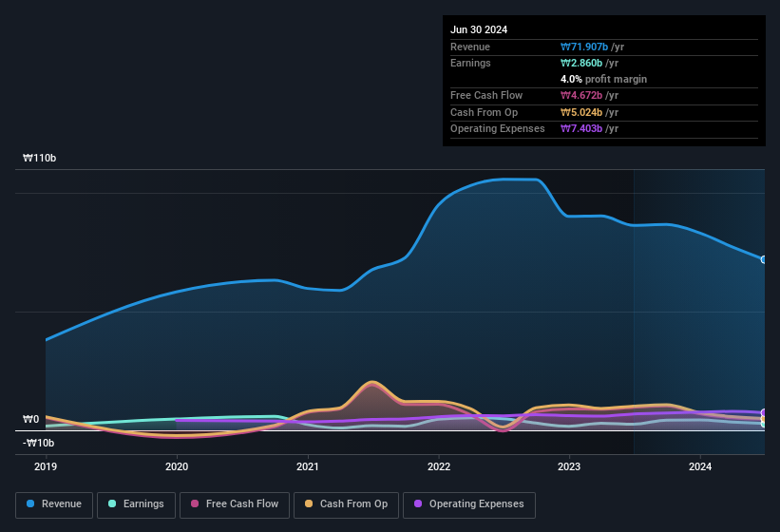Click the 2019 x-axis label
Image resolution: width=780 pixels, height=532 pixels.
46,466
